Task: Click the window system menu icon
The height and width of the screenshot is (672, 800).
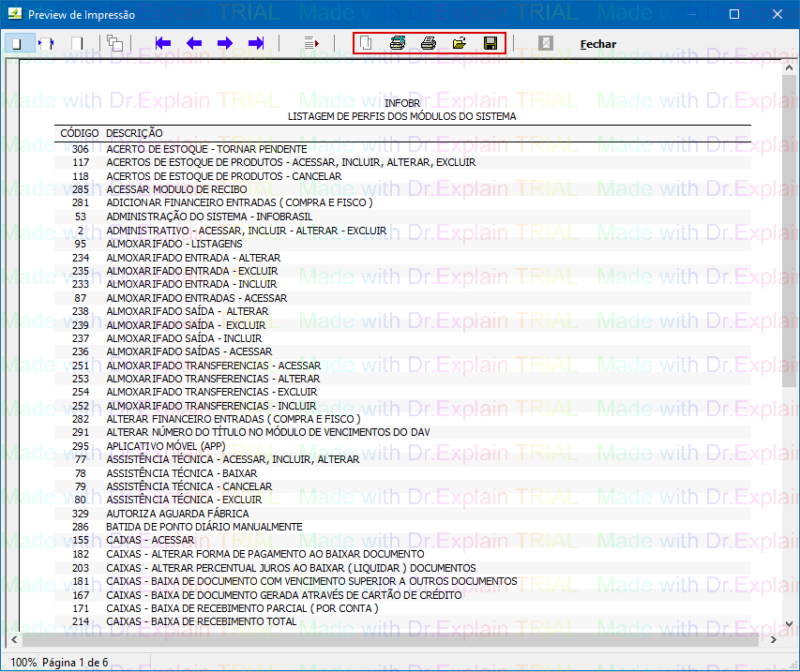Action: (12, 14)
